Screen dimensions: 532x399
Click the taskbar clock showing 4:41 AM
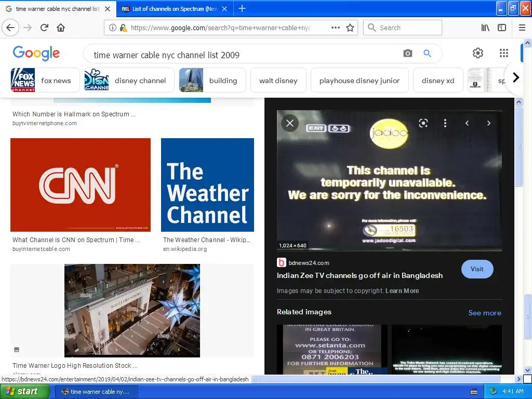coord(513,392)
